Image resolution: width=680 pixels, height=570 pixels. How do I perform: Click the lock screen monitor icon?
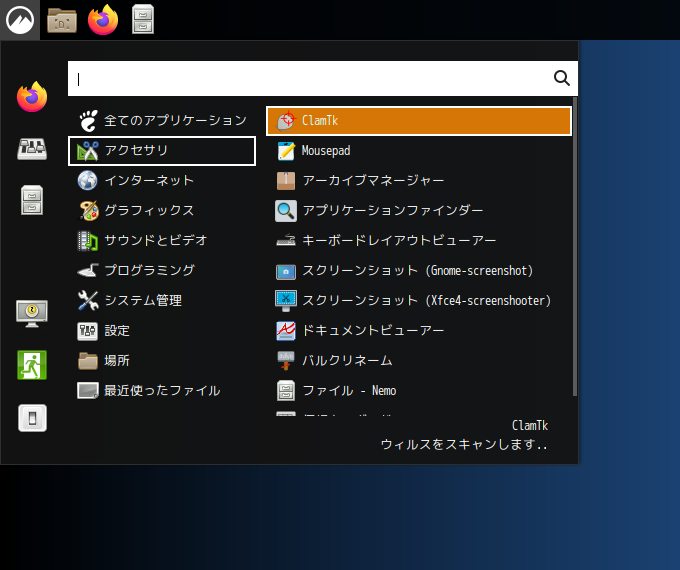click(x=32, y=313)
